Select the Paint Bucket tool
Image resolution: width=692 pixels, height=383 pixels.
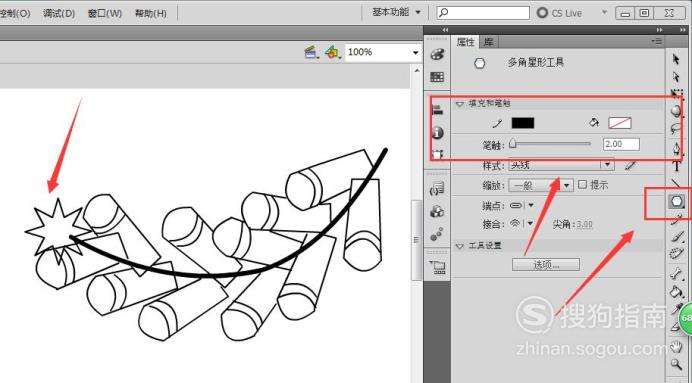pyautogui.click(x=676, y=292)
